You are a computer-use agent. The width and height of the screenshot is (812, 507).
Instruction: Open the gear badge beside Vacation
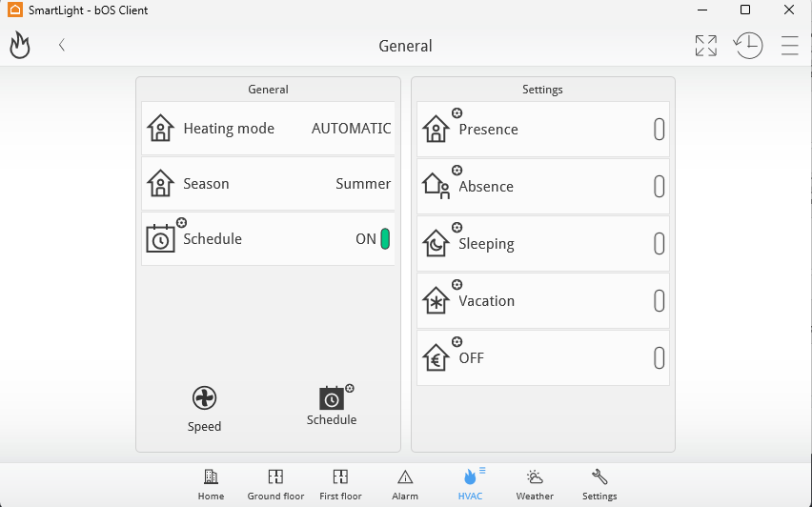click(457, 284)
